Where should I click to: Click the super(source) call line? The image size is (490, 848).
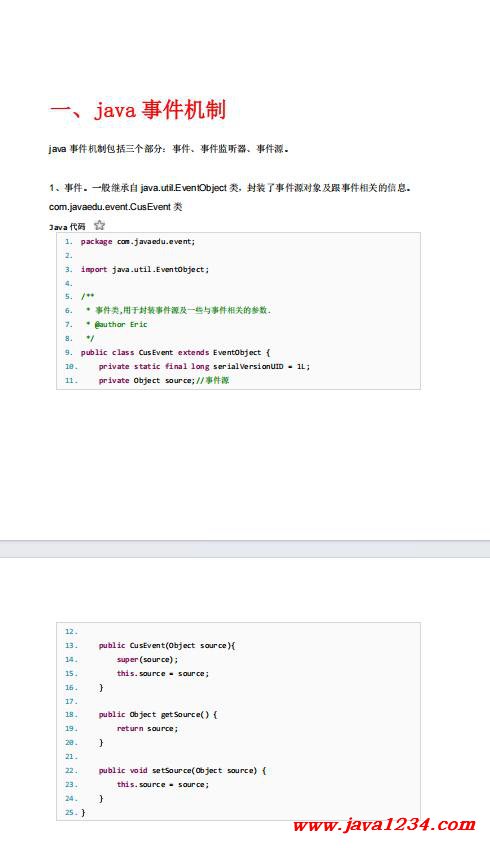tap(147, 660)
